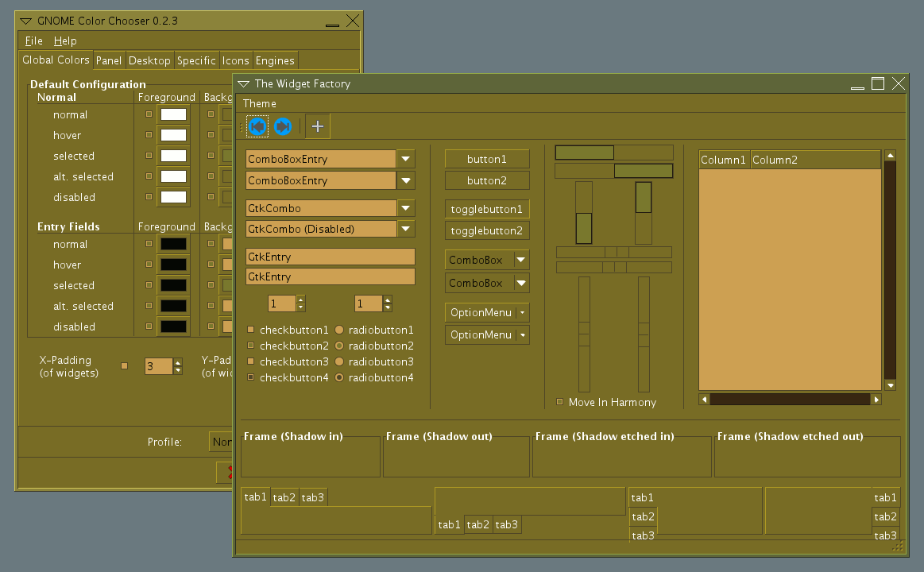Click the second GtkEntry text field
This screenshot has height=572, width=924.
(x=330, y=277)
